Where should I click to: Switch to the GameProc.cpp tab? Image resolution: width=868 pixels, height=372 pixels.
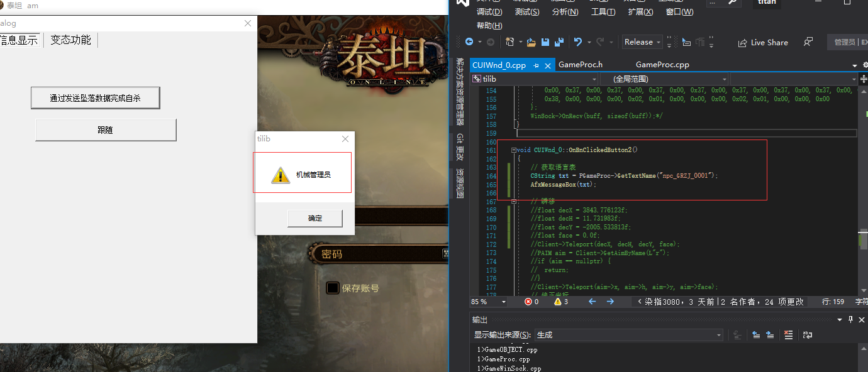(662, 65)
